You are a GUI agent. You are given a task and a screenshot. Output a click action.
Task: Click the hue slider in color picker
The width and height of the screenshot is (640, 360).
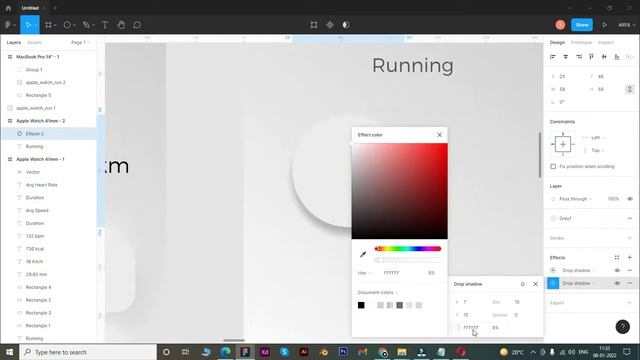[408, 249]
